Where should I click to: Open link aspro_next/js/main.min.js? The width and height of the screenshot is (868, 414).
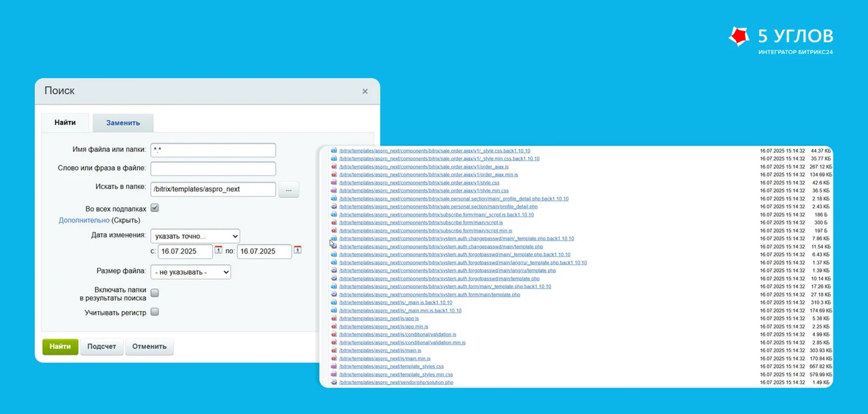[x=385, y=359]
